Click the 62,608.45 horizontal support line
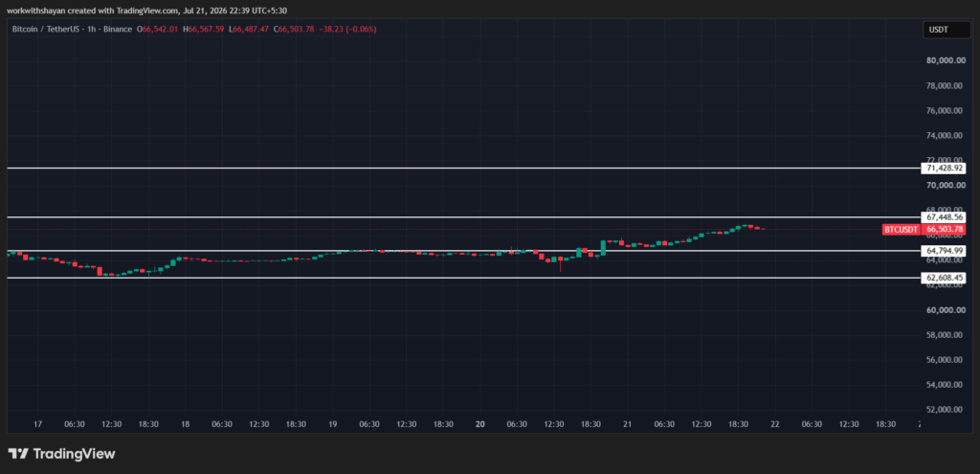Image resolution: width=980 pixels, height=474 pixels. click(464, 278)
